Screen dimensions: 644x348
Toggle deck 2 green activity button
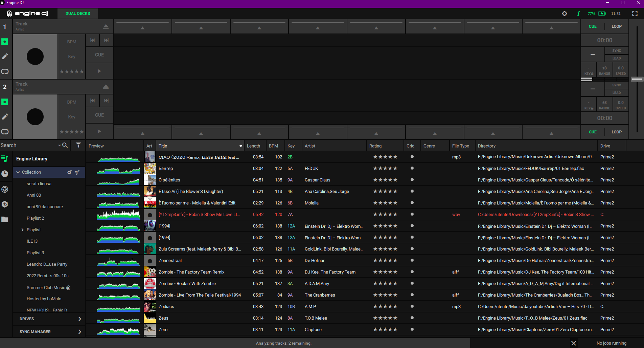click(5, 102)
